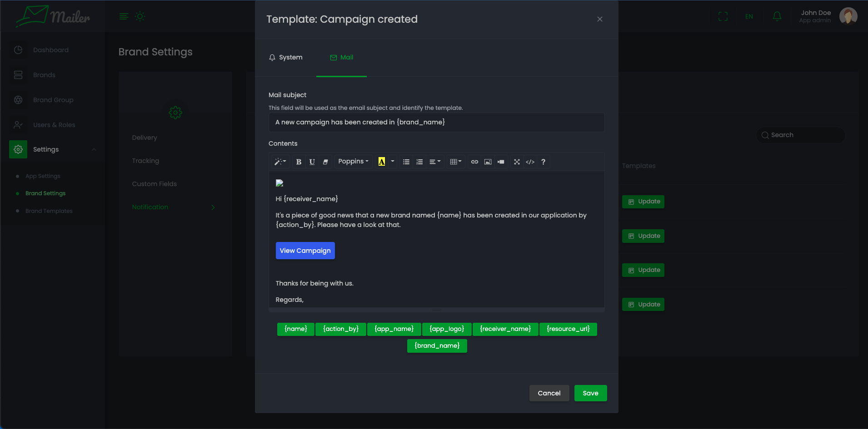Toggle fullscreen mode of the editor
The image size is (868, 429).
(x=517, y=162)
